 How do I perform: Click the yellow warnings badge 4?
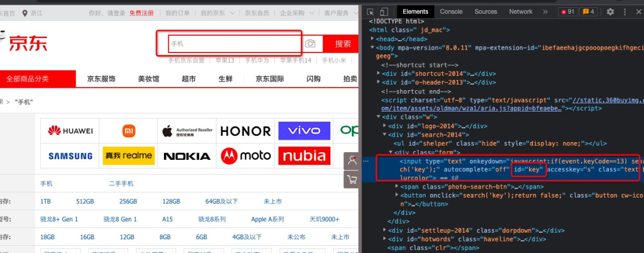click(x=588, y=11)
